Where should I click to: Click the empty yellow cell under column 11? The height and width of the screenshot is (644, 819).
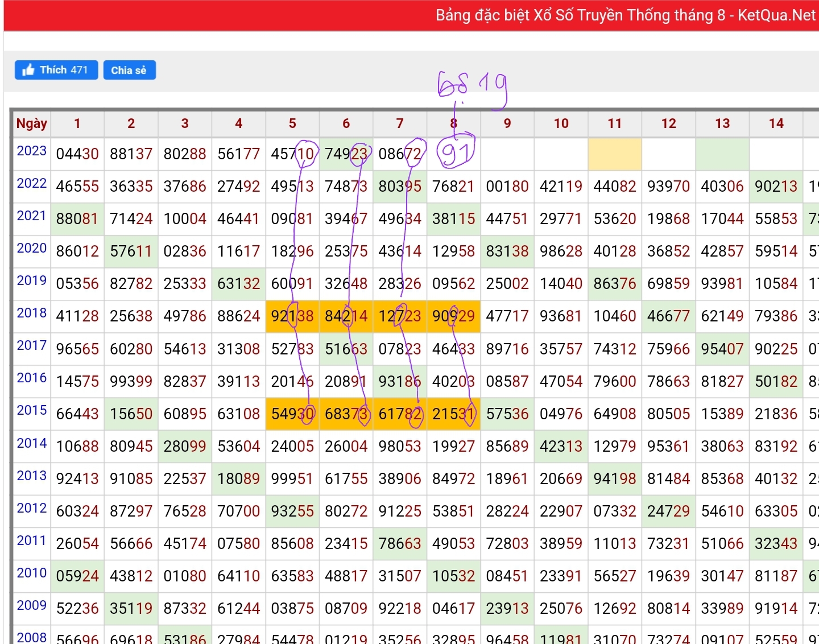pos(615,154)
